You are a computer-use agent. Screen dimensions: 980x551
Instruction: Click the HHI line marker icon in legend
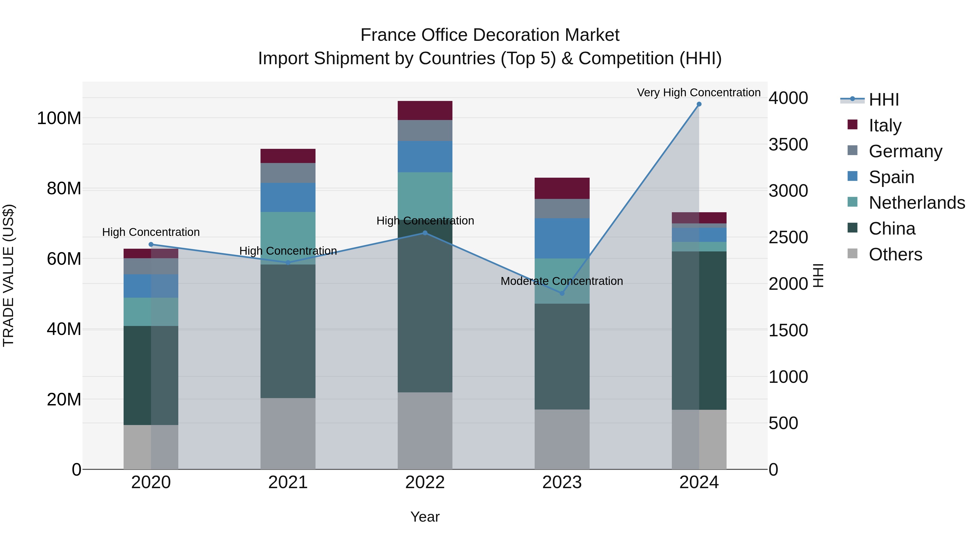[x=853, y=99]
